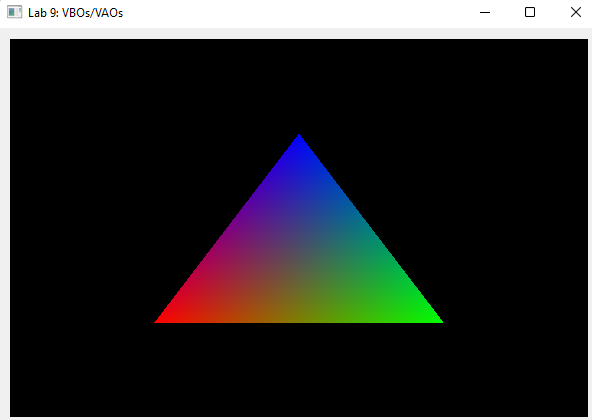Close the Lab 9: VBOs/VAOs window
The width and height of the screenshot is (592, 420).
[575, 12]
